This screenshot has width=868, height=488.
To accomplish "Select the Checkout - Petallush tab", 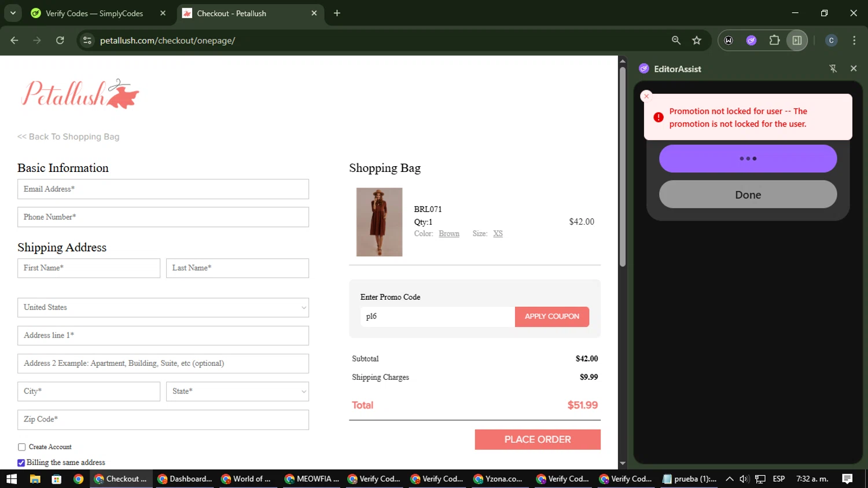I will 250,13.
